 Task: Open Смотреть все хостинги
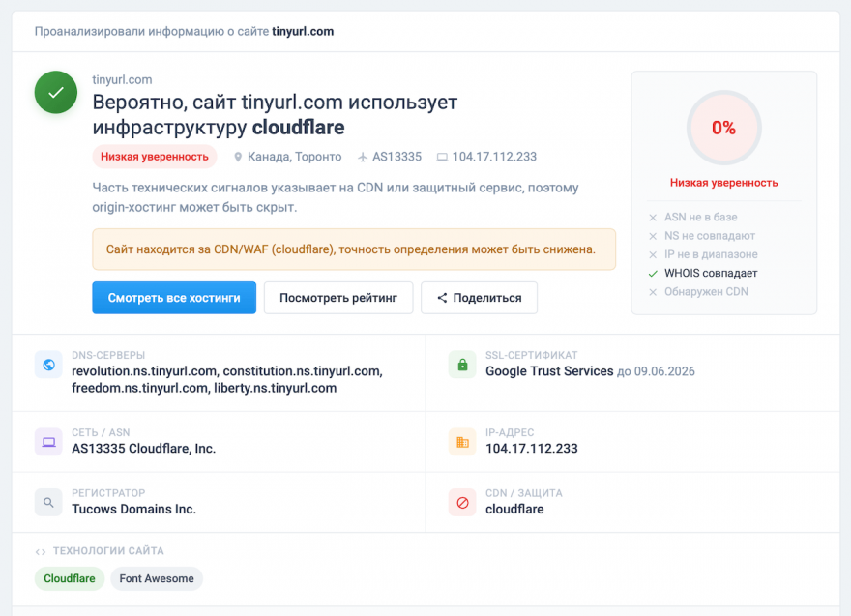(x=174, y=298)
